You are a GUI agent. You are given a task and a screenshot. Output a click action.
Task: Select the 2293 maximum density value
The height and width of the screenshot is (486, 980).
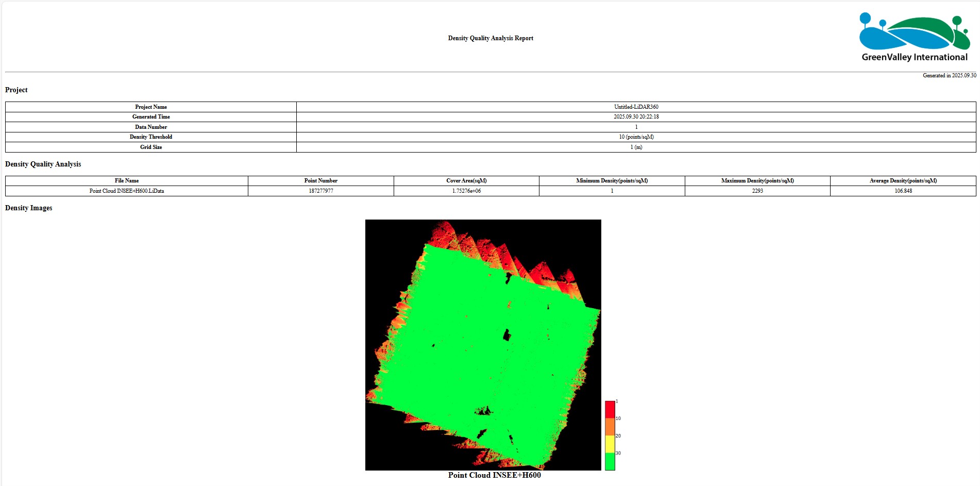(x=757, y=191)
